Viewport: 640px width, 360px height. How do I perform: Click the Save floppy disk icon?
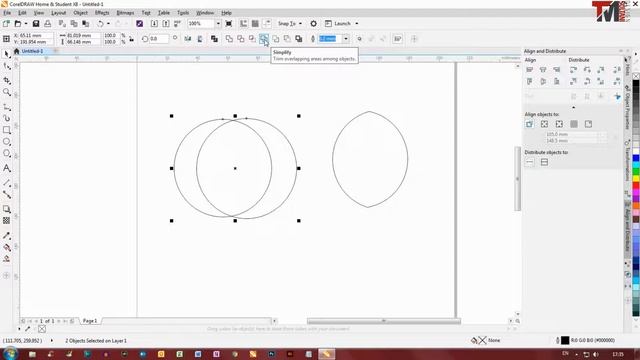(x=36, y=24)
